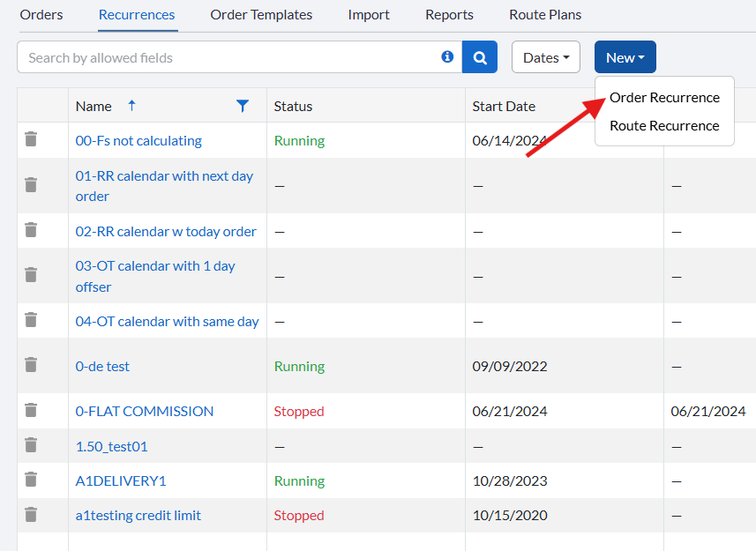
Task: Open 04-OT calendar with same day
Action: 167,321
